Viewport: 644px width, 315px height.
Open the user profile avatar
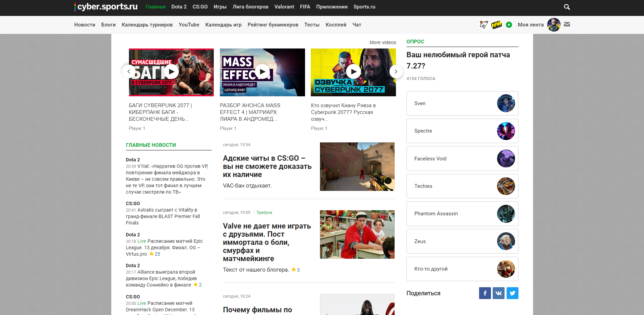pos(554,25)
